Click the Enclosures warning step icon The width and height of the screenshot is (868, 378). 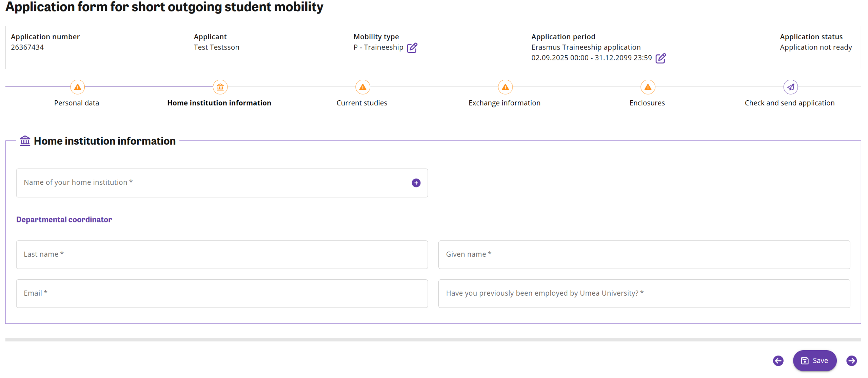point(648,87)
